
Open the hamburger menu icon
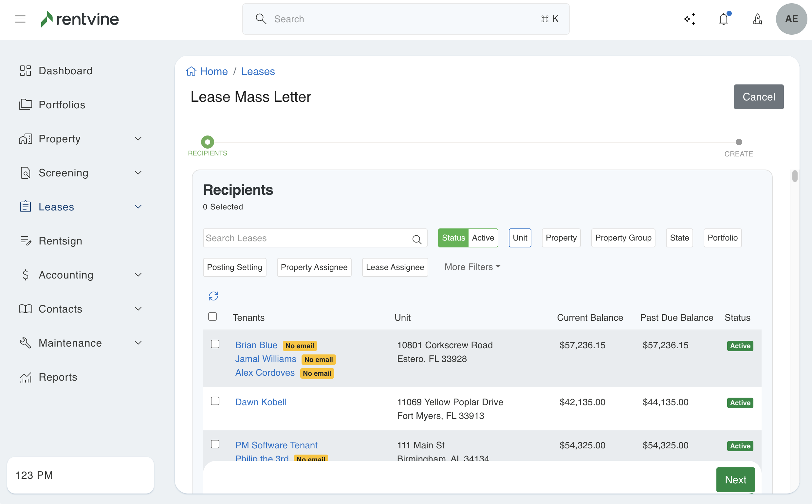pos(20,19)
